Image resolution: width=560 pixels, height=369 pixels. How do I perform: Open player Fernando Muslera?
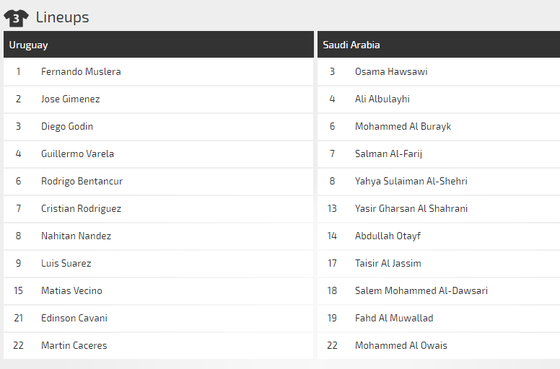pyautogui.click(x=81, y=71)
